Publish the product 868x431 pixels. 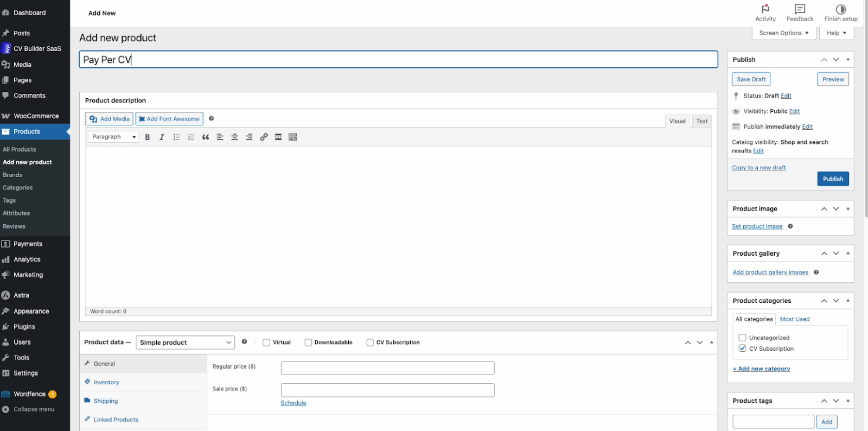(x=833, y=179)
